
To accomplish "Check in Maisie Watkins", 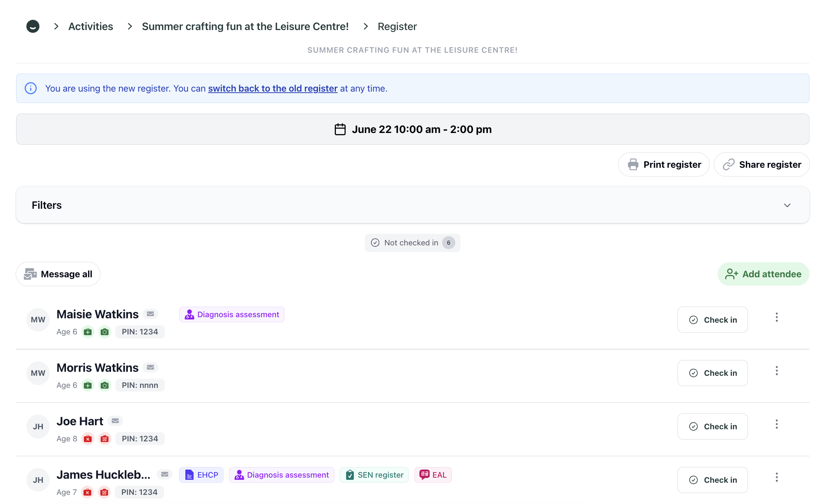I will point(712,320).
